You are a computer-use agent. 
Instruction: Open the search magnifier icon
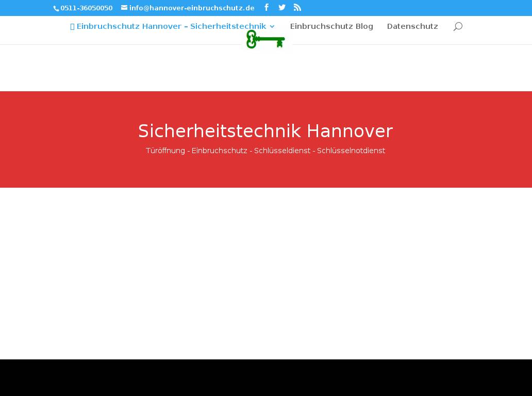point(458,27)
